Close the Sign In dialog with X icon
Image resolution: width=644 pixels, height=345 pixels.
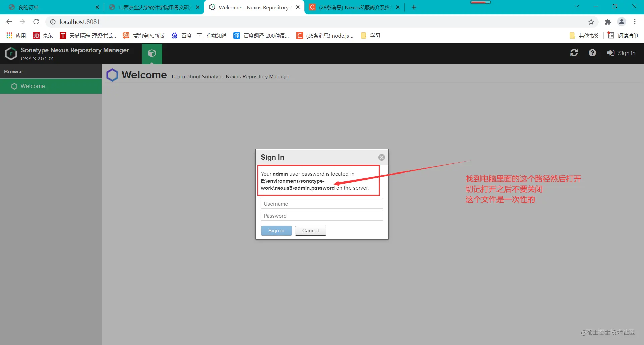pyautogui.click(x=382, y=157)
